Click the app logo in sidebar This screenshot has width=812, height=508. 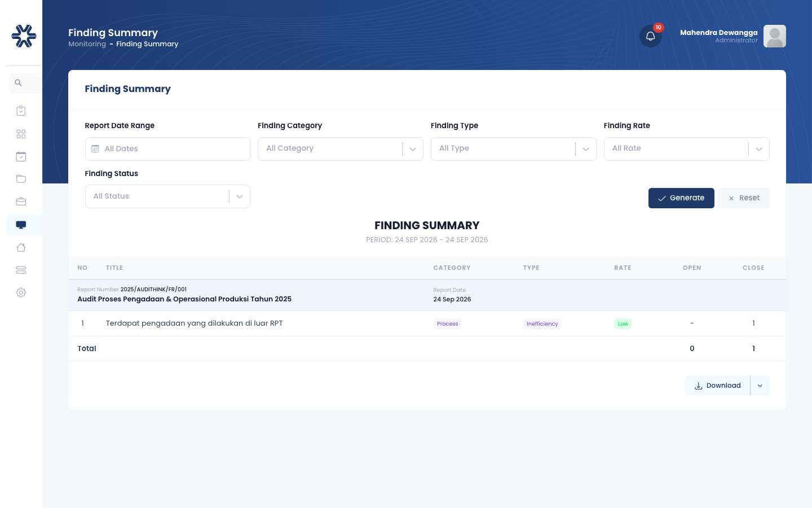point(24,36)
